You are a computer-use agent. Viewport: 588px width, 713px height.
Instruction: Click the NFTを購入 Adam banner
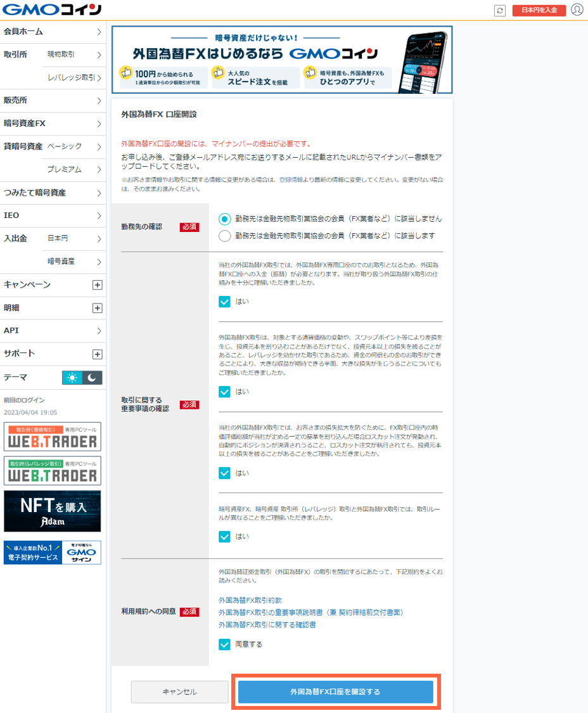click(x=53, y=511)
